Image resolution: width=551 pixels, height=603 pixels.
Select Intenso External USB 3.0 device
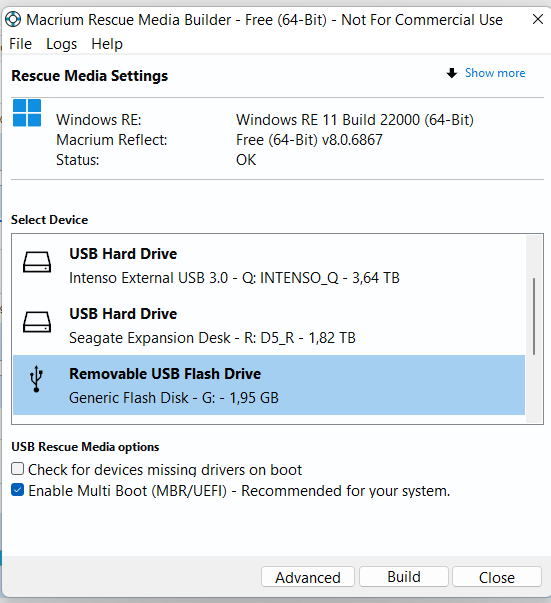coord(269,265)
